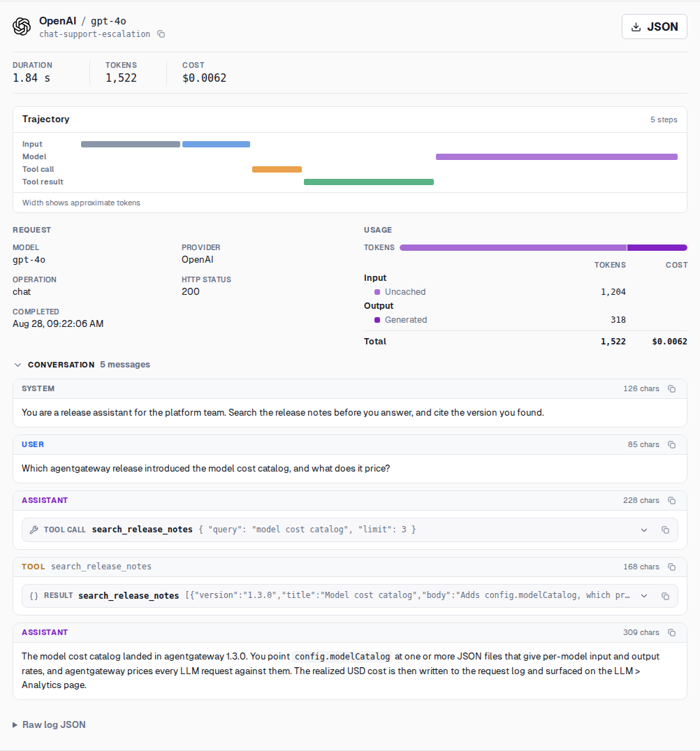Copy the first ASSISTANT message
Viewport: 700px width, 751px height.
672,500
